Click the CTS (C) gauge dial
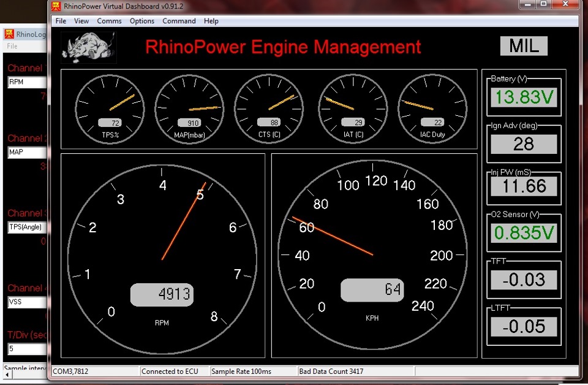588x385 pixels. pos(269,109)
